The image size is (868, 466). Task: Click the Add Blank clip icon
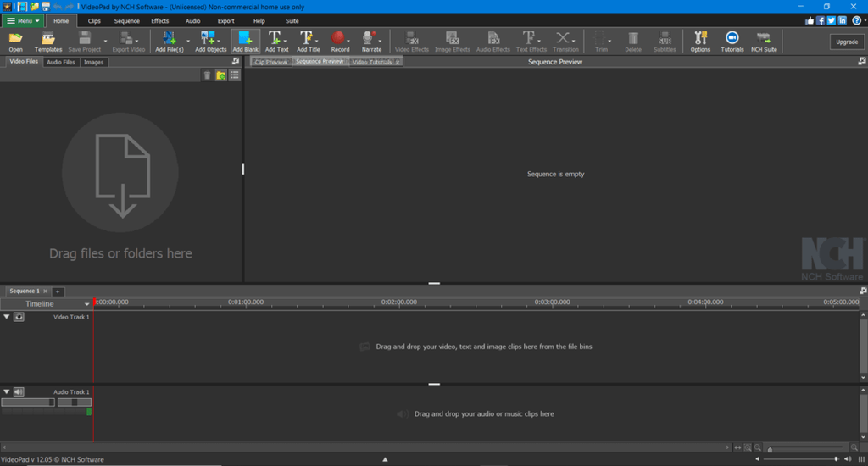(x=245, y=38)
